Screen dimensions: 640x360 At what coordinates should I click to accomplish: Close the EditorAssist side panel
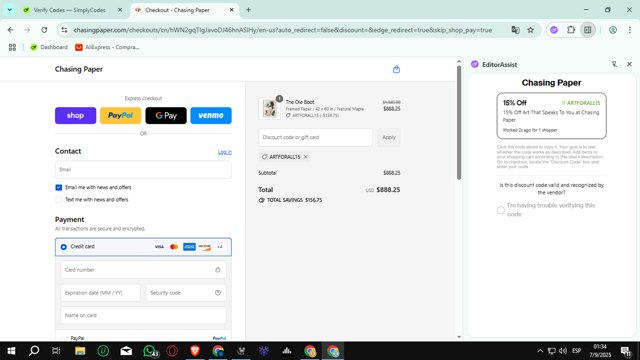pyautogui.click(x=629, y=64)
